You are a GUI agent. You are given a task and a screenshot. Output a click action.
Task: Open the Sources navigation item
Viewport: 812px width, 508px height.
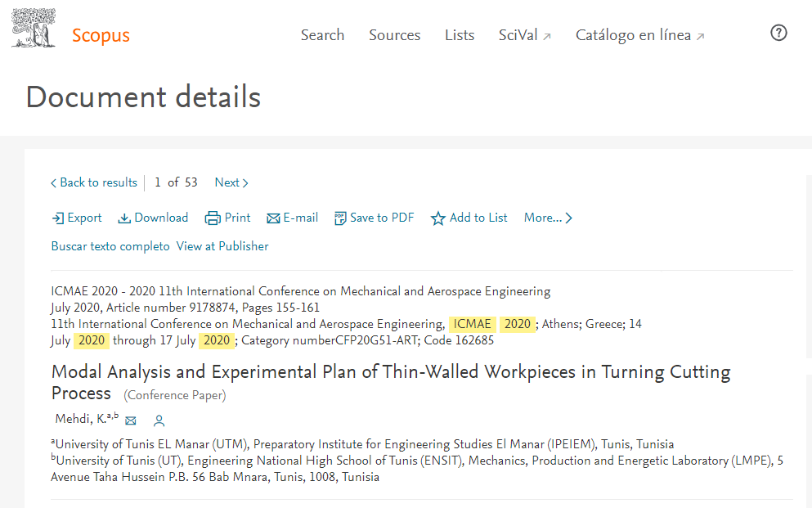[x=394, y=35]
